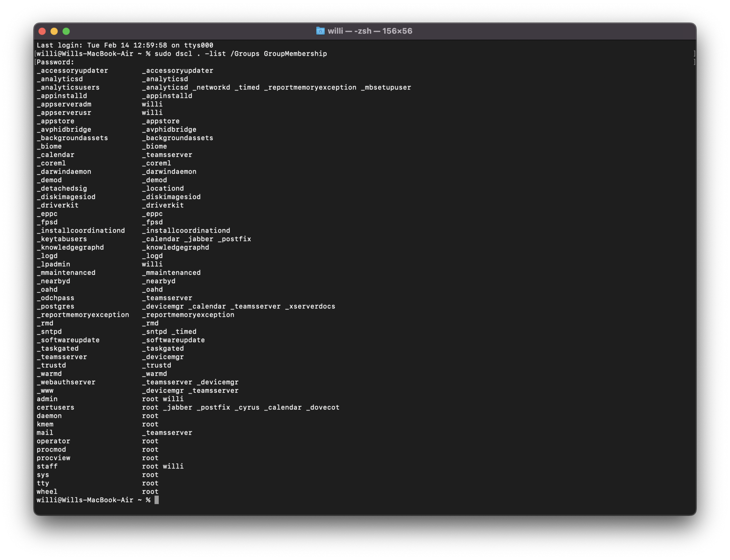Click the _keytabusers group name
This screenshot has width=730, height=560.
click(x=62, y=239)
